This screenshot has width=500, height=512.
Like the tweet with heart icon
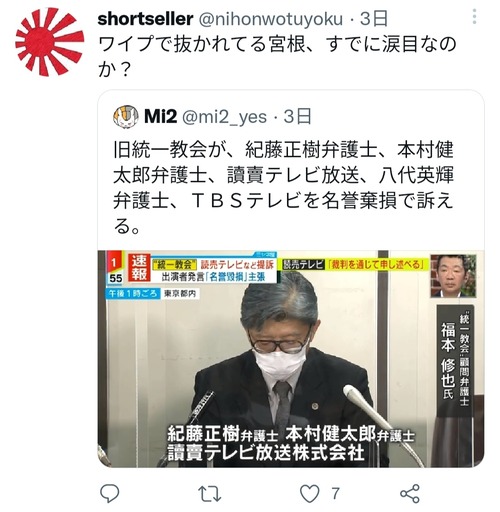(310, 493)
